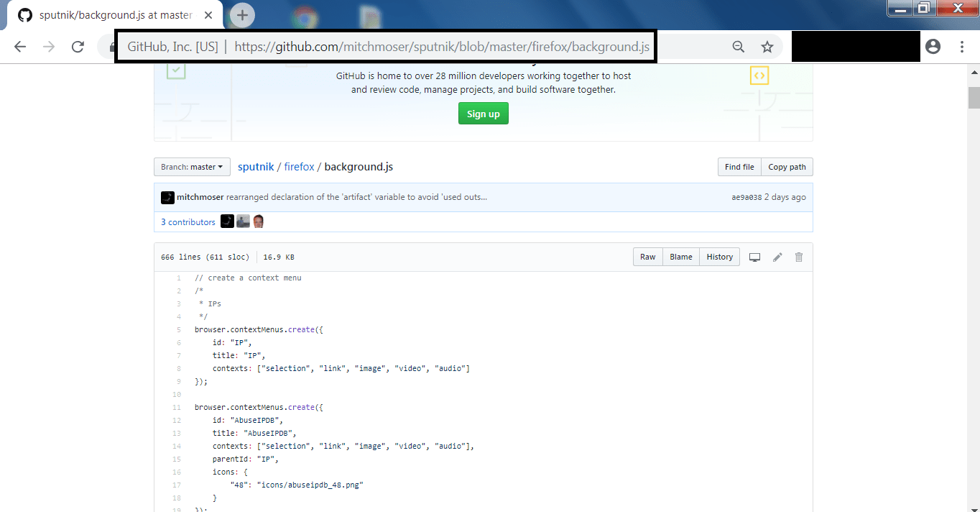This screenshot has height=512, width=980.
Task: Edit the file with the pencil icon
Action: tap(777, 257)
